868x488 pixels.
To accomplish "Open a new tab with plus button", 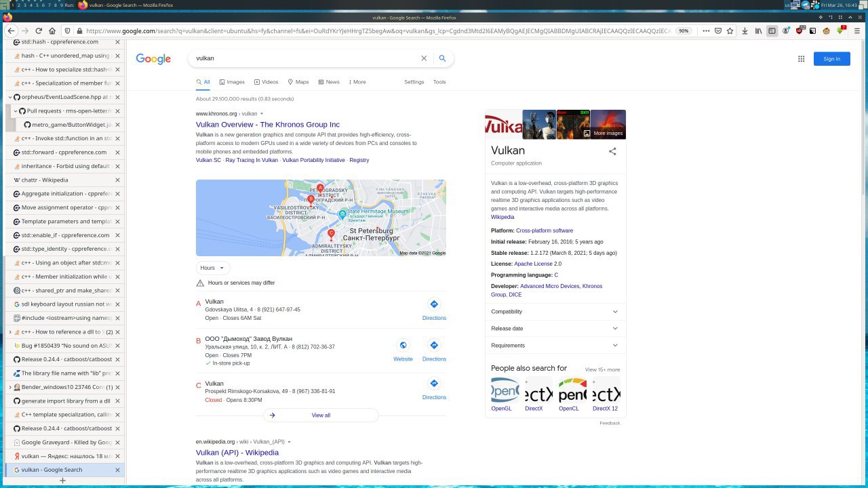I will click(62, 481).
